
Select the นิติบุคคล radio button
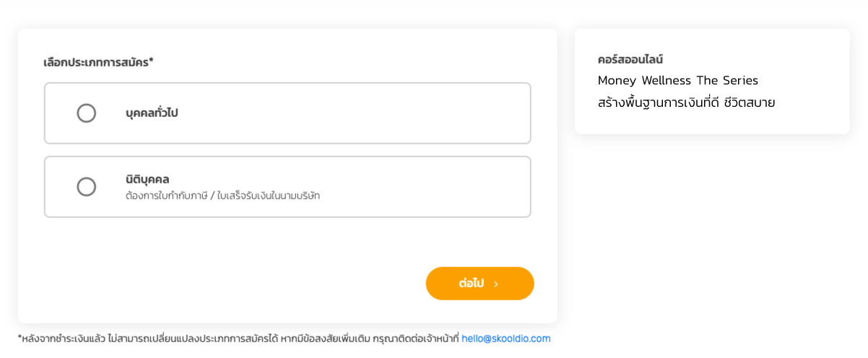87,187
